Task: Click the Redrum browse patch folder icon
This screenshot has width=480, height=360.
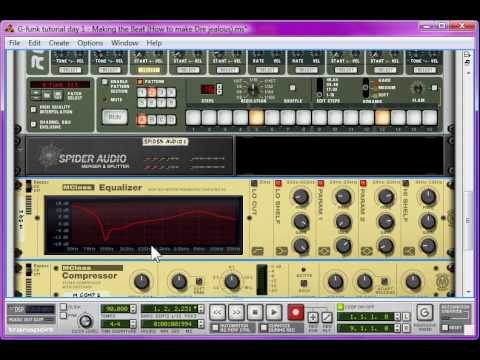Action: [47, 96]
